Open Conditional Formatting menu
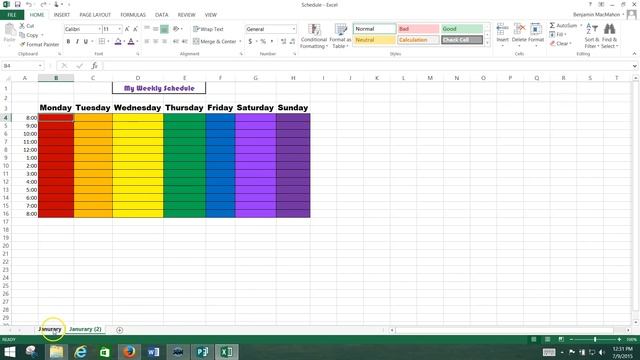Viewport: 640px width, 360px height. pyautogui.click(x=313, y=36)
